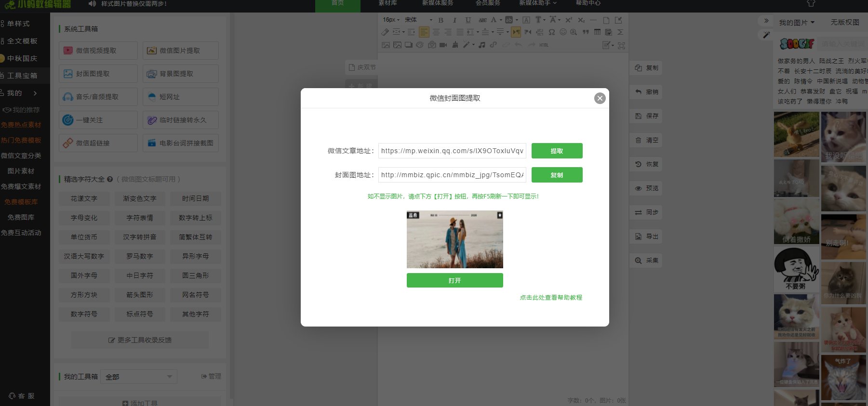Insert a table with table icon

coord(597,32)
